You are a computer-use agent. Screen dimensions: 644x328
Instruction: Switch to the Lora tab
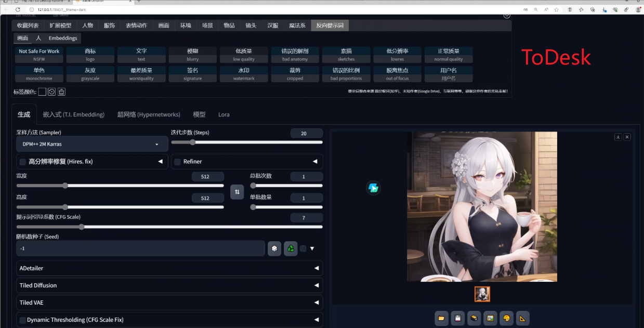pyautogui.click(x=224, y=114)
